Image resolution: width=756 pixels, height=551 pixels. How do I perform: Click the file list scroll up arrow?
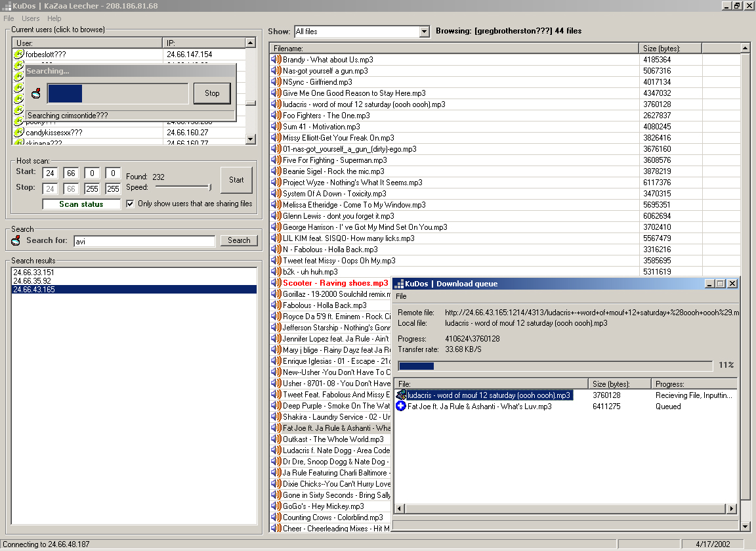pyautogui.click(x=745, y=48)
